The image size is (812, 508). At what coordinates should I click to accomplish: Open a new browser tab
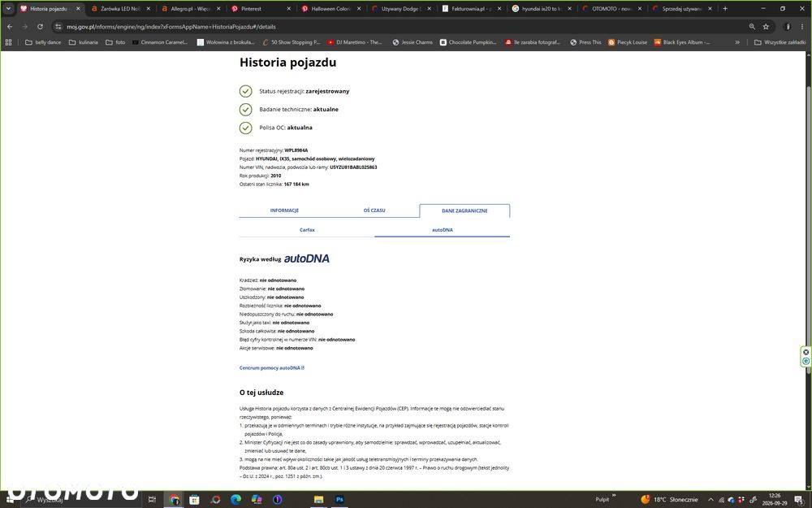coord(725,8)
